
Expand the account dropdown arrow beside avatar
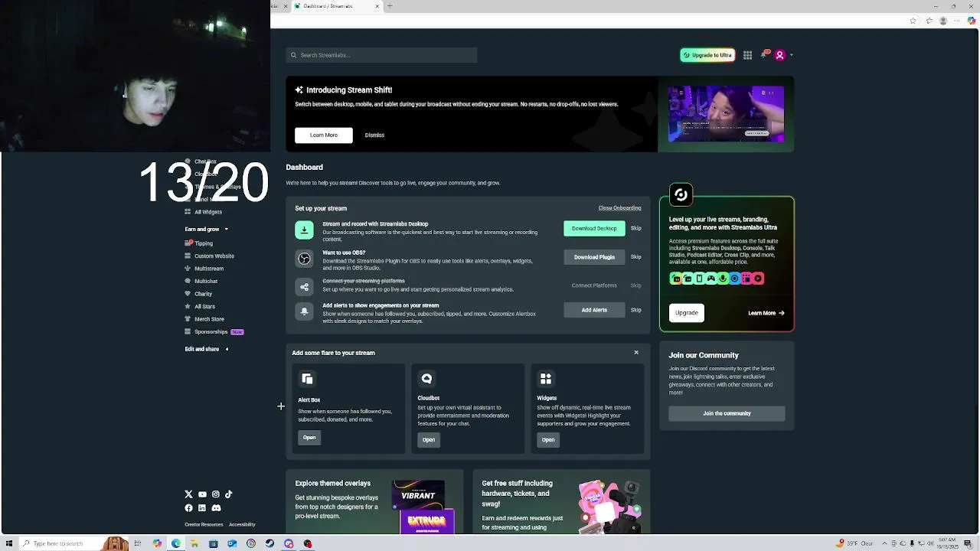(791, 55)
